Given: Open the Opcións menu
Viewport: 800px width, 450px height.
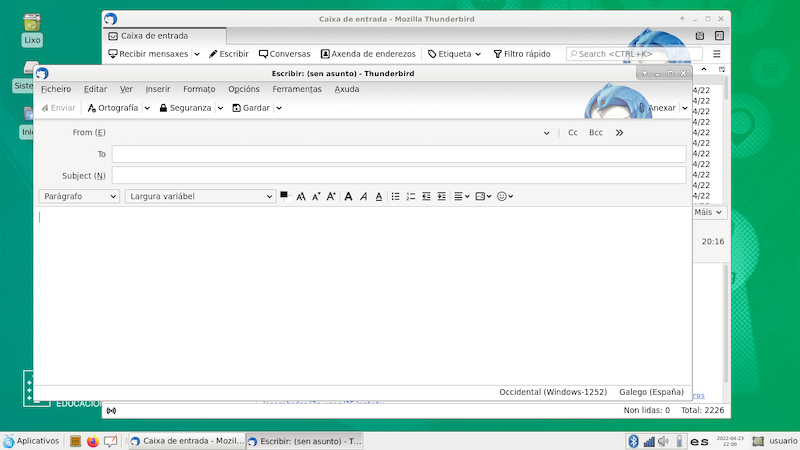Looking at the screenshot, I should pos(244,89).
